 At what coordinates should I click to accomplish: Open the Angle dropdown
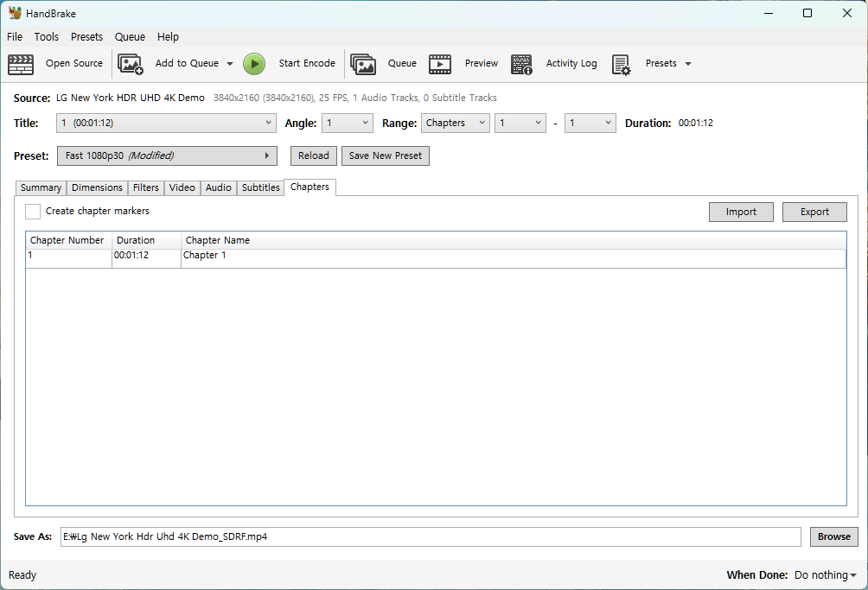347,123
